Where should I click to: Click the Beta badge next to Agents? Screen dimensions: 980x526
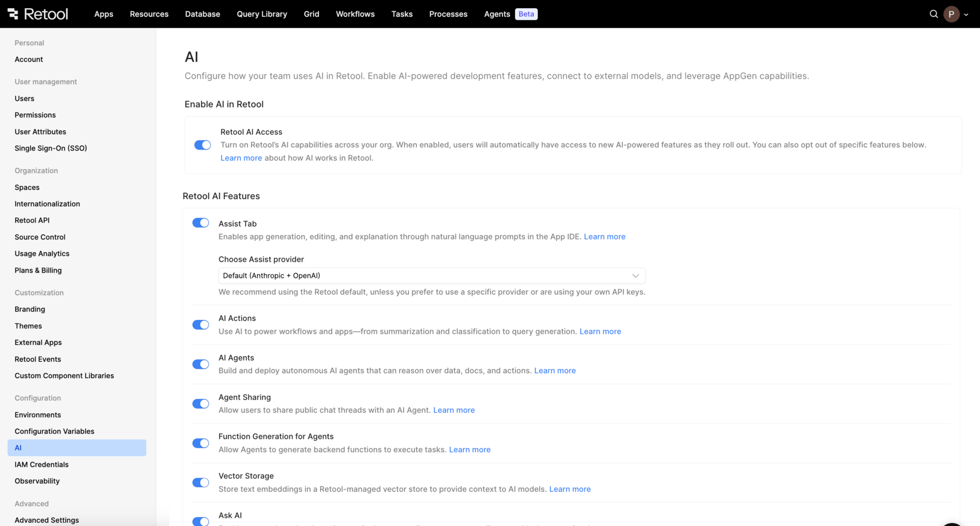[526, 14]
